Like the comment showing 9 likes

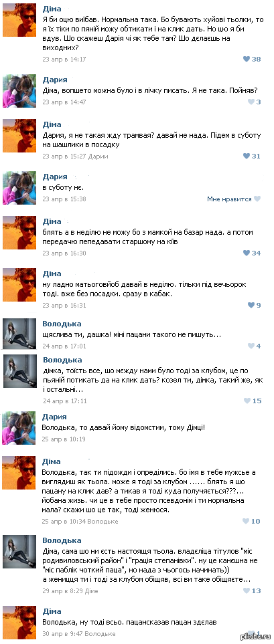[251, 305]
